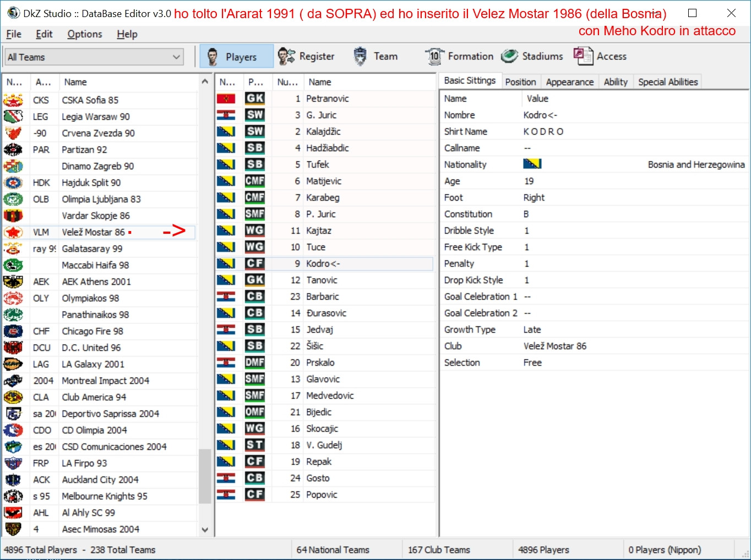
Task: Switch to the Basic Sittings tab
Action: click(470, 81)
